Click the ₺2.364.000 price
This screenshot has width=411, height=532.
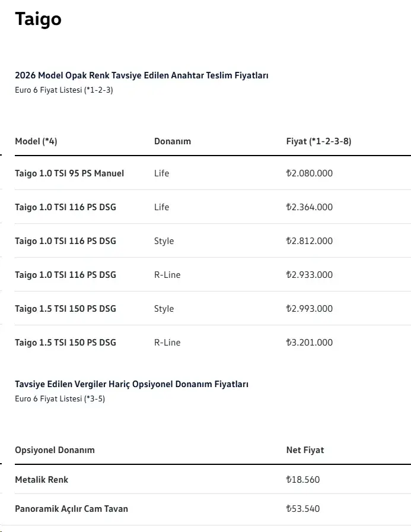click(310, 207)
